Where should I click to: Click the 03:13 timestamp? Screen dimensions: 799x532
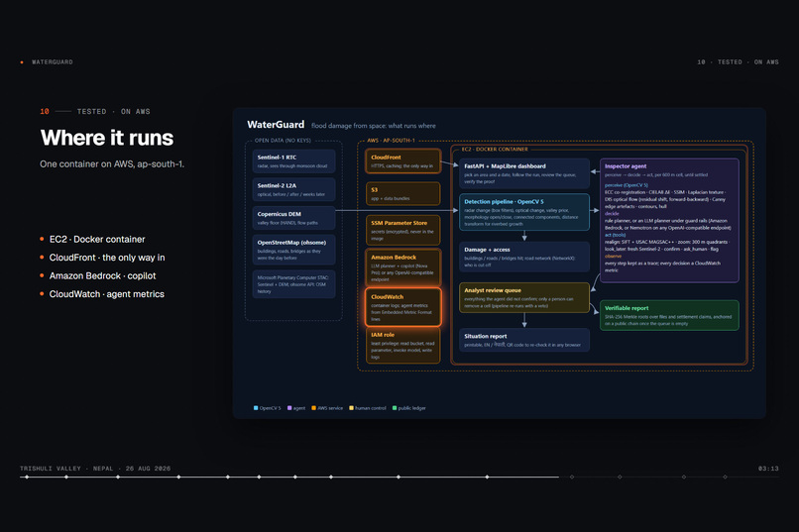(x=768, y=469)
